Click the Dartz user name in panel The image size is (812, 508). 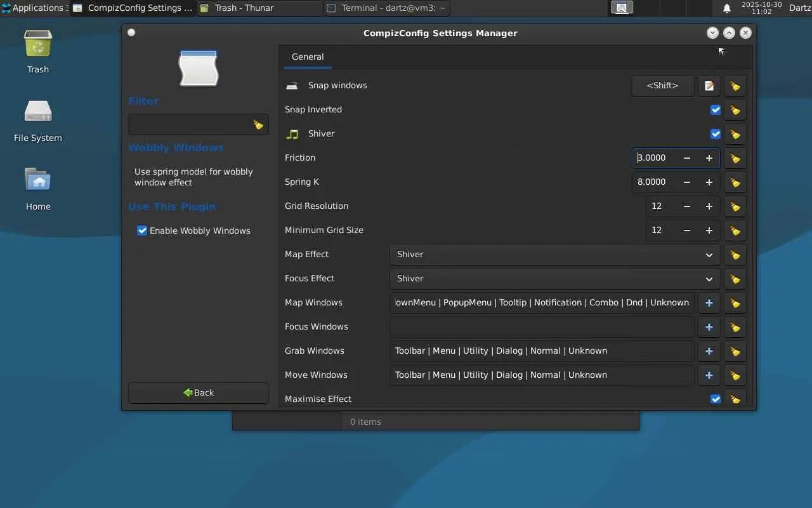point(800,8)
